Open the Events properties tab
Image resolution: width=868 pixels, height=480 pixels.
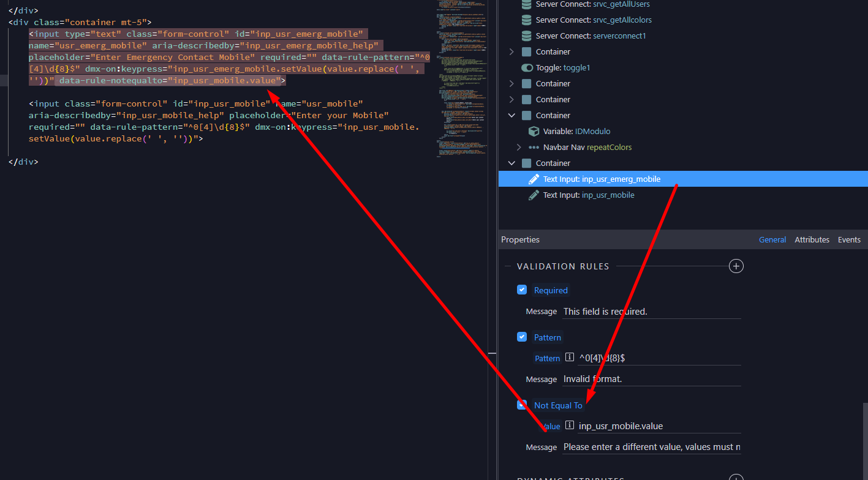pos(849,240)
